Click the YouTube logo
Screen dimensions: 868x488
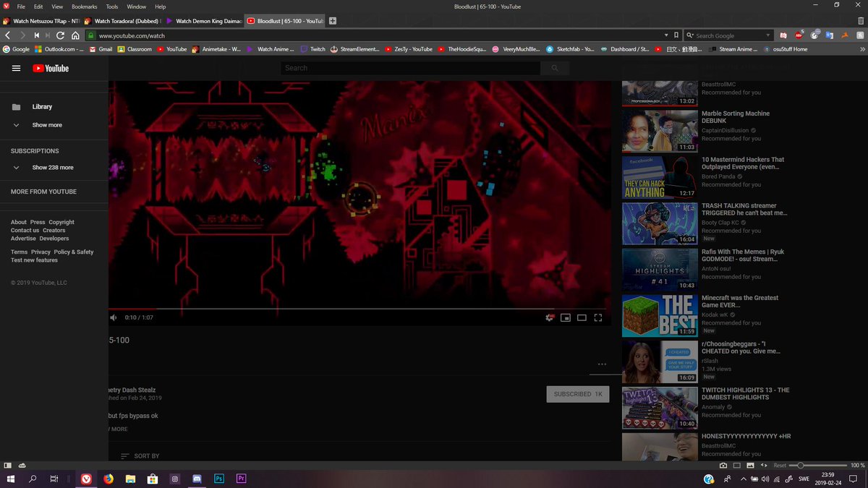(51, 68)
